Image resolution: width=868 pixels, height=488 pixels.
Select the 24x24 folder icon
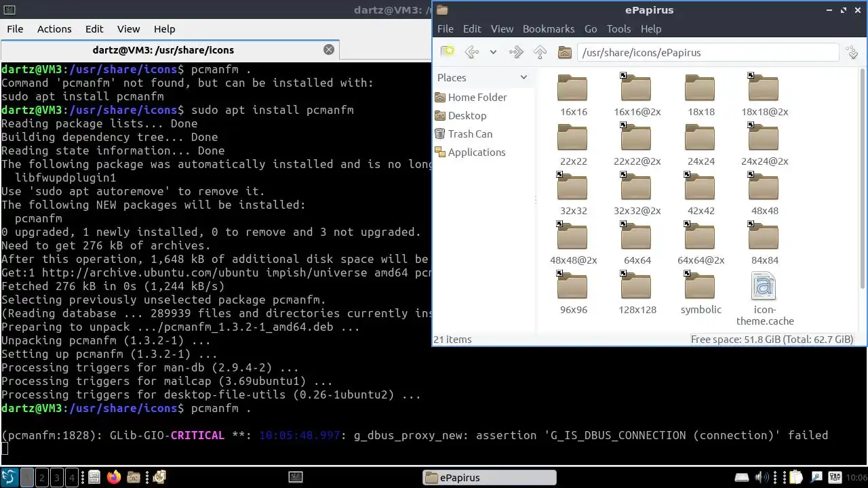click(700, 138)
